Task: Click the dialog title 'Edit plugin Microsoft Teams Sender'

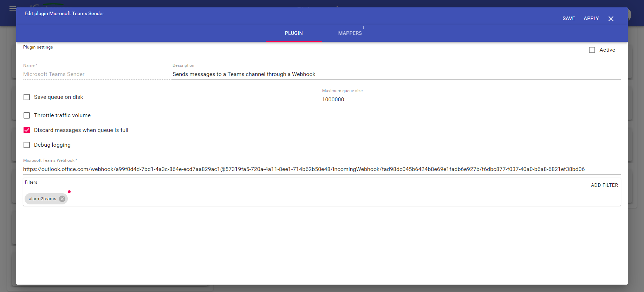Action: point(64,13)
